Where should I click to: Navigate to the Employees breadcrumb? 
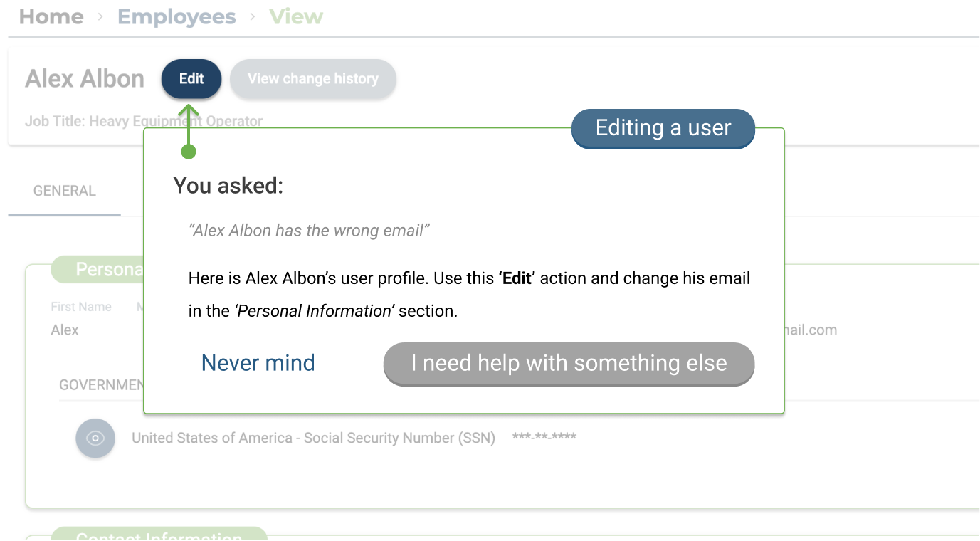pyautogui.click(x=176, y=17)
